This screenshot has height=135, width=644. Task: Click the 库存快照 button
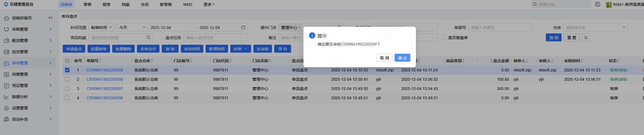click(192, 49)
